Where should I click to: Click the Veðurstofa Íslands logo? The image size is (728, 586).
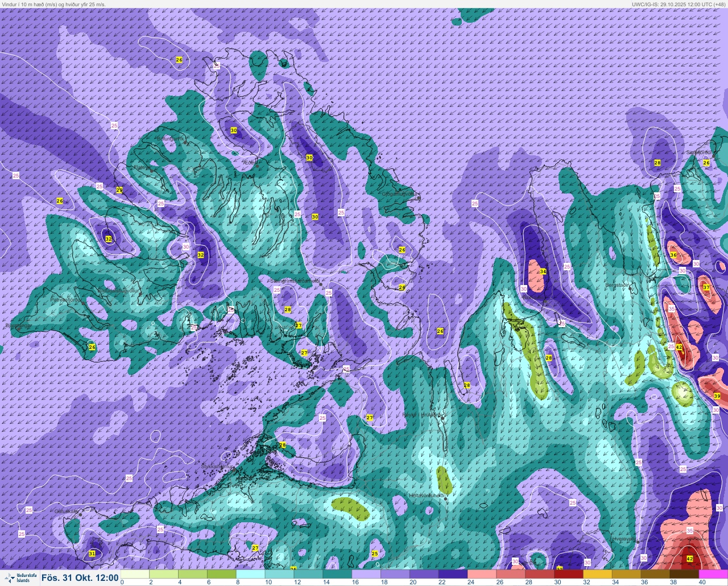pos(20,578)
